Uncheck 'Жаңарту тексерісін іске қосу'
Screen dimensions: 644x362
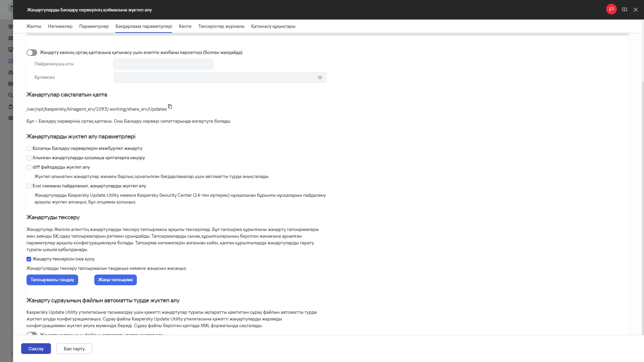pyautogui.click(x=29, y=259)
